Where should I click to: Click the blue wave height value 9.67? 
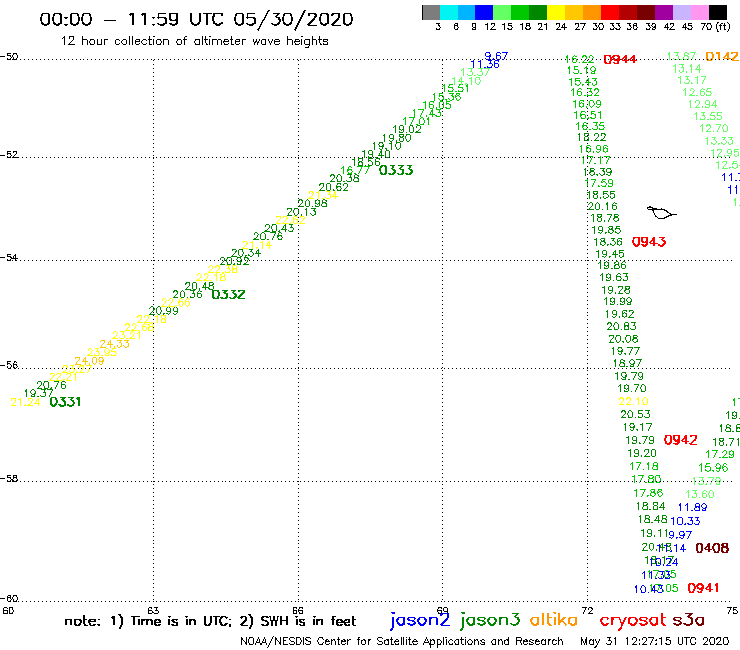[496, 56]
